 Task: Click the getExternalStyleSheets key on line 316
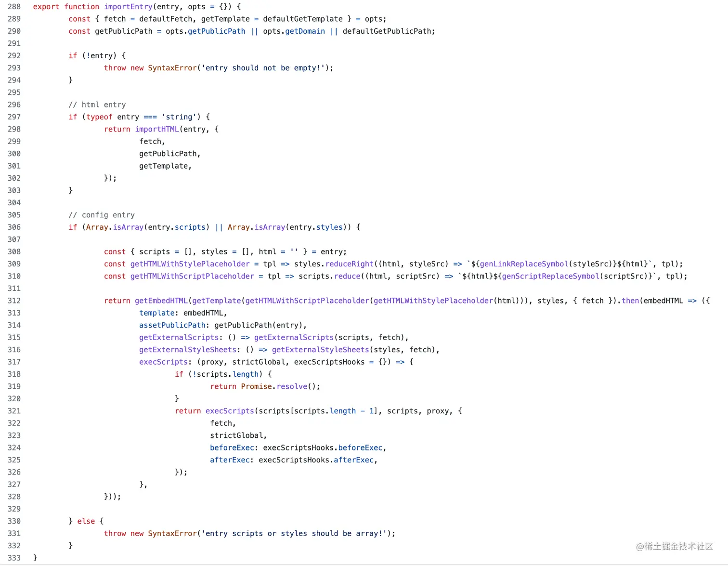[188, 350]
